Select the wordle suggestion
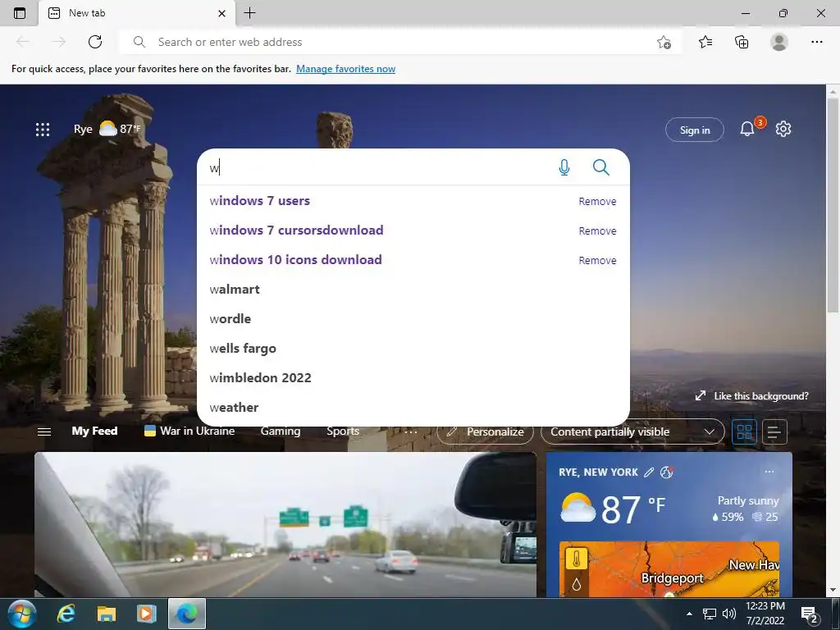Viewport: 840px width, 630px height. click(413, 319)
